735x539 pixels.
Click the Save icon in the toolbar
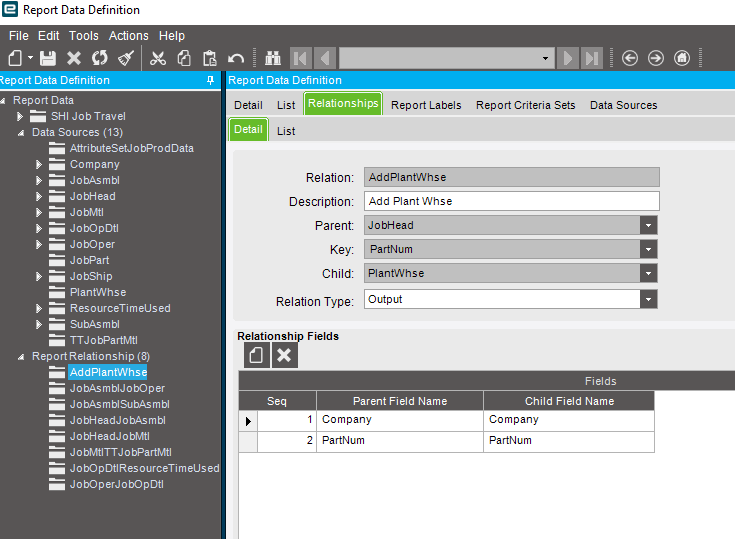(48, 58)
